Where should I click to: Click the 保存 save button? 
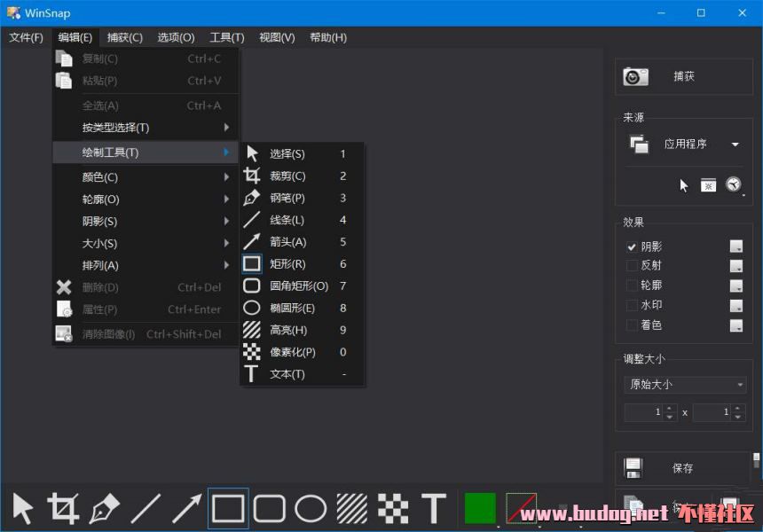coord(683,468)
